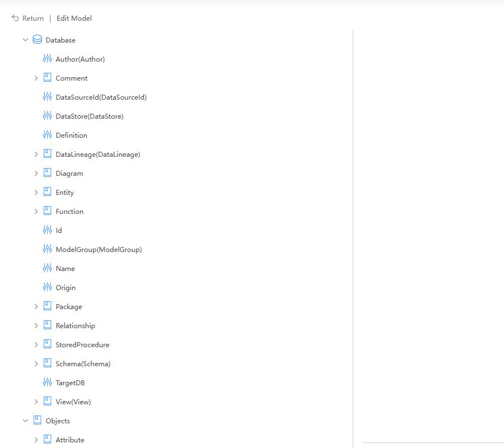Click the book icon beside Entity
Image resolution: width=504 pixels, height=448 pixels.
(47, 192)
